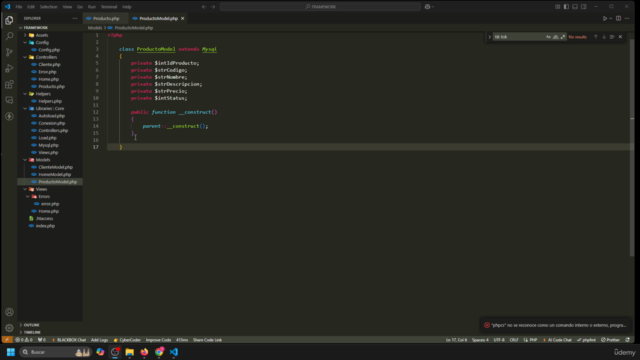Expand the Assets folder

(x=42, y=35)
